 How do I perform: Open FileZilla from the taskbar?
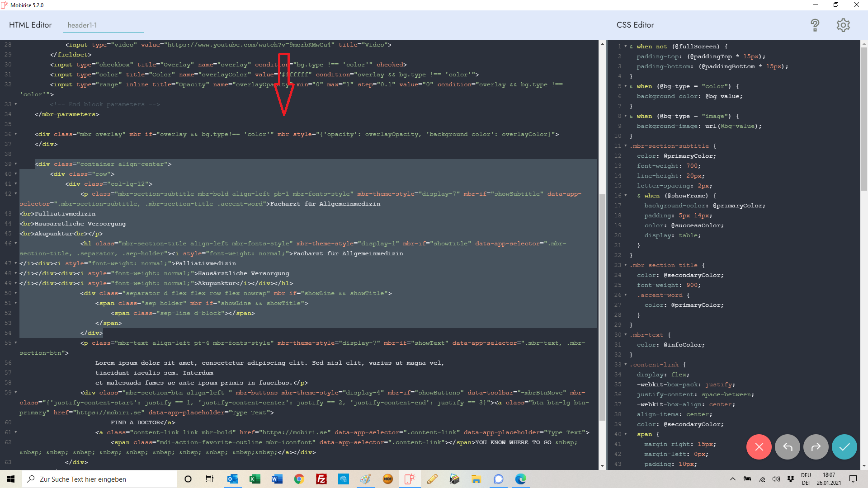point(321,479)
